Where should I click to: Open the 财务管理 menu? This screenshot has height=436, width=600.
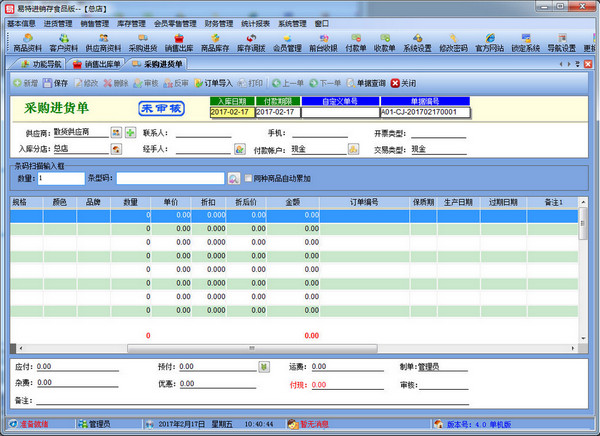(218, 24)
